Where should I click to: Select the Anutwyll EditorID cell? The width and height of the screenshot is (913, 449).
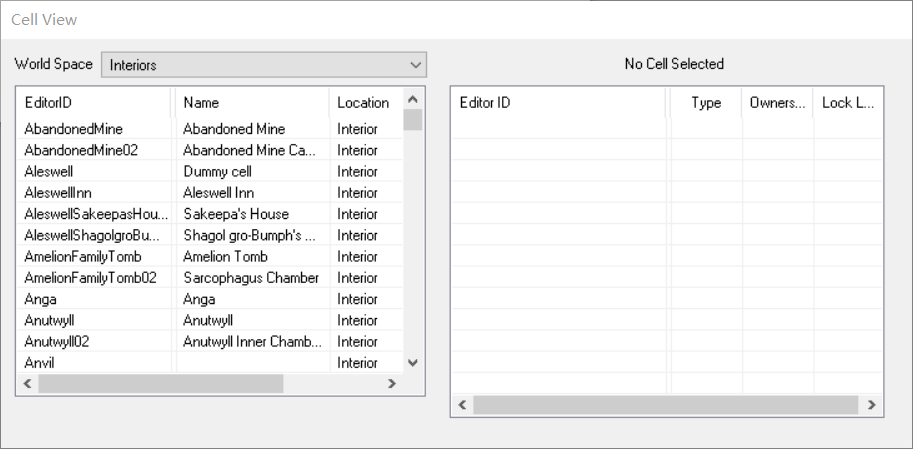tap(49, 320)
